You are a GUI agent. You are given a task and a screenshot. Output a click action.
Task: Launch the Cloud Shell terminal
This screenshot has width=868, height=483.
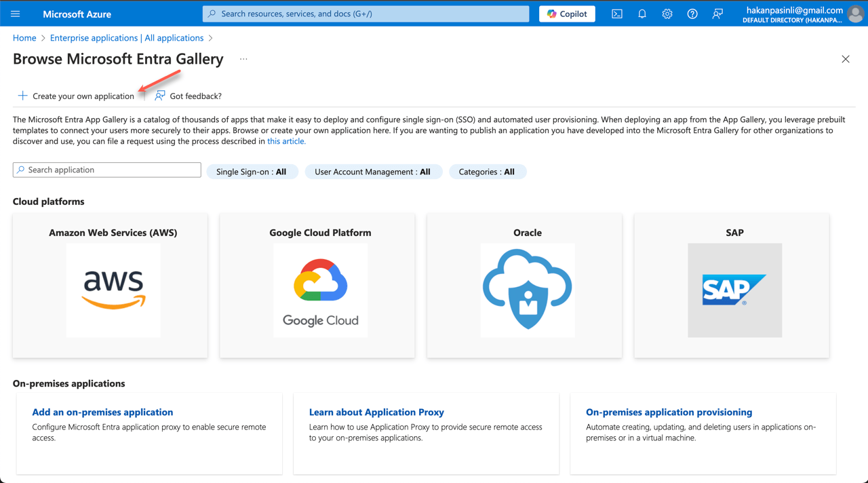pos(616,14)
